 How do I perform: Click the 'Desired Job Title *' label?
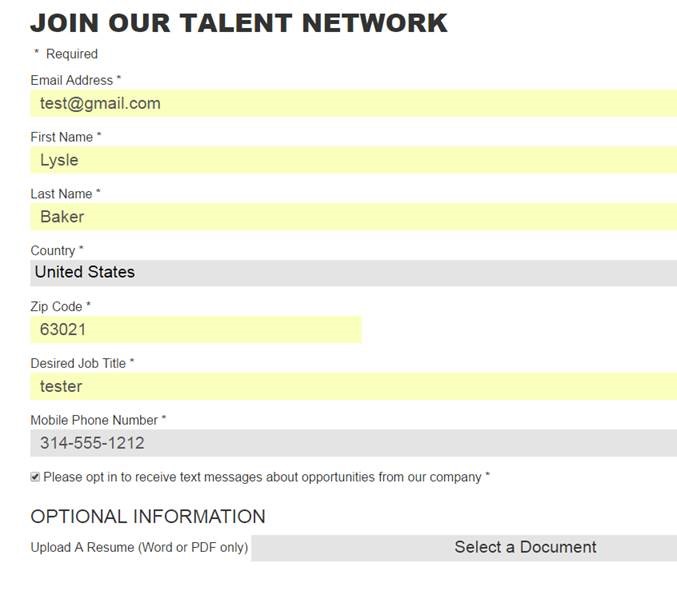coord(82,364)
